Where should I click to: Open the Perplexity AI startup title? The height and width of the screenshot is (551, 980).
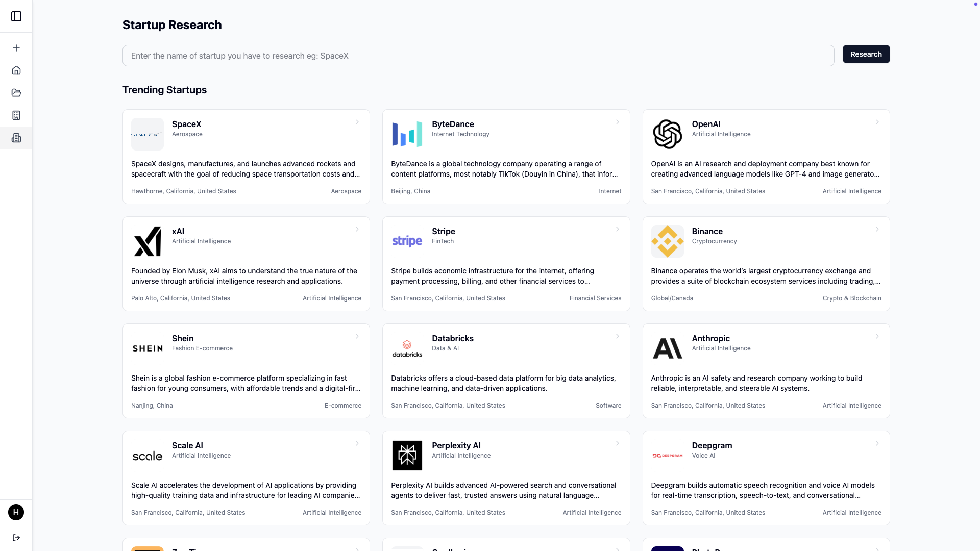pyautogui.click(x=456, y=445)
